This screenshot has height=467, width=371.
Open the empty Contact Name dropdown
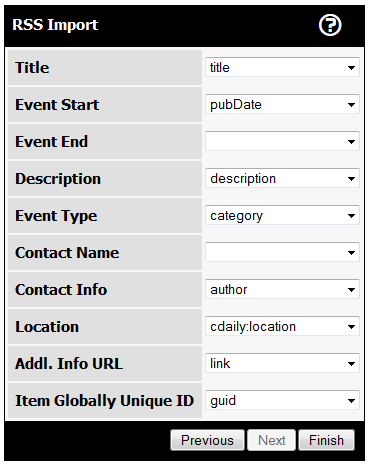282,252
